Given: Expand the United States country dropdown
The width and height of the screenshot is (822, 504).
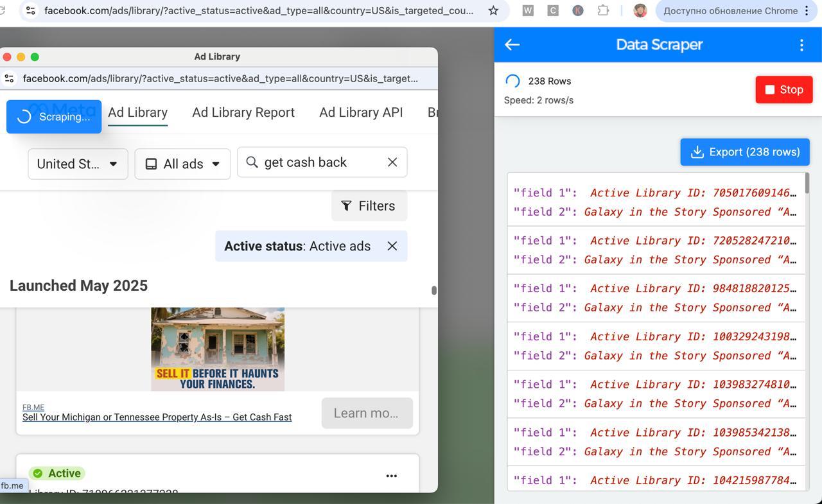Looking at the screenshot, I should (78, 164).
